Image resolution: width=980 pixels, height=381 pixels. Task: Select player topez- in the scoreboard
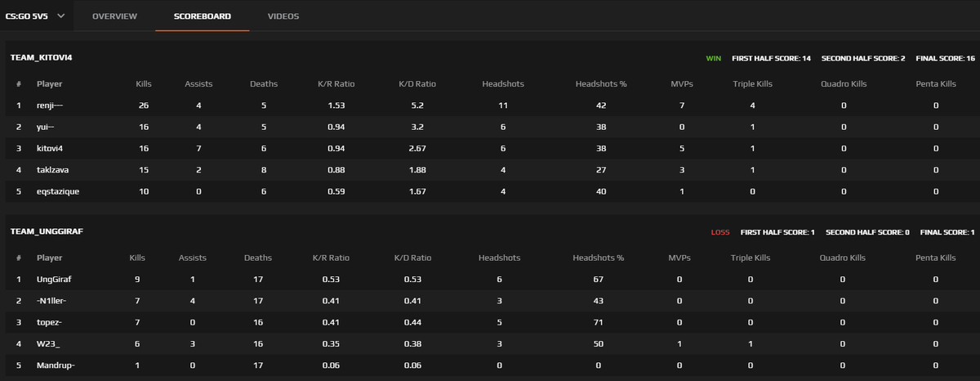pyautogui.click(x=50, y=321)
